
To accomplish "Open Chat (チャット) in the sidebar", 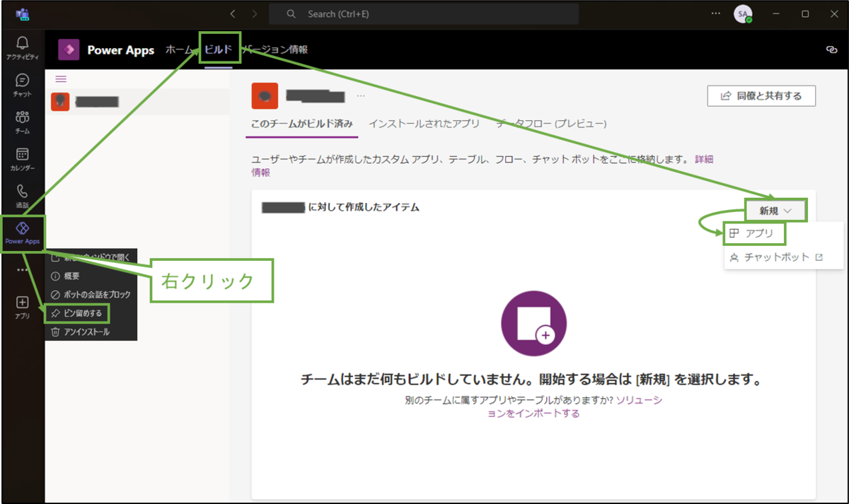I will (x=23, y=85).
